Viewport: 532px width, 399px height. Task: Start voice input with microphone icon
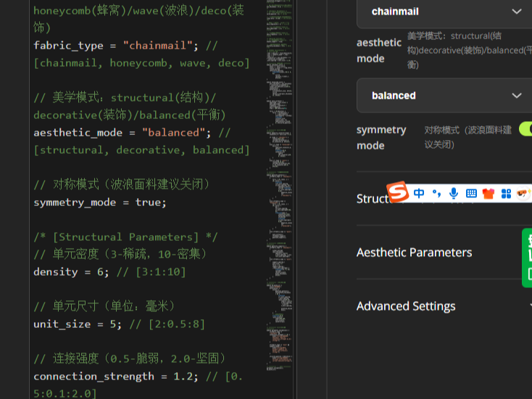click(x=454, y=193)
